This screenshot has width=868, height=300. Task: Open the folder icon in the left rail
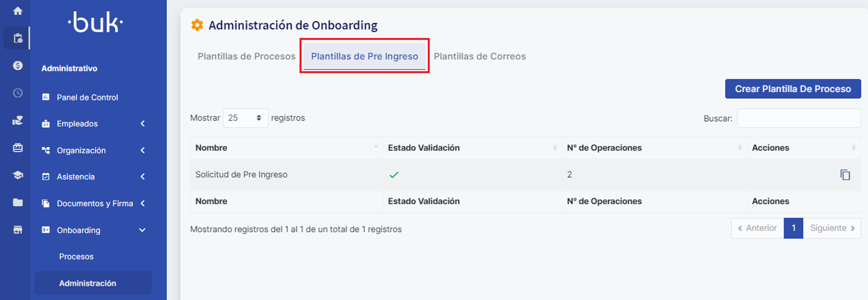(x=18, y=202)
